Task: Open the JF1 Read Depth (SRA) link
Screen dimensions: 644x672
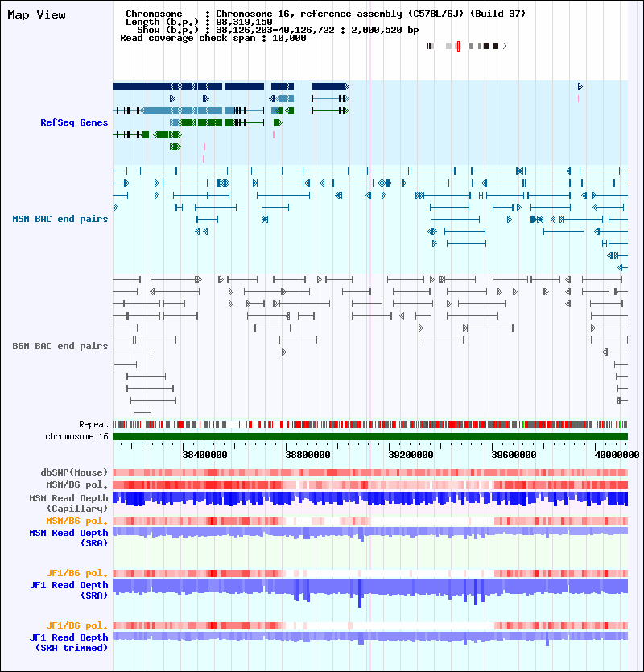Action: (68, 590)
